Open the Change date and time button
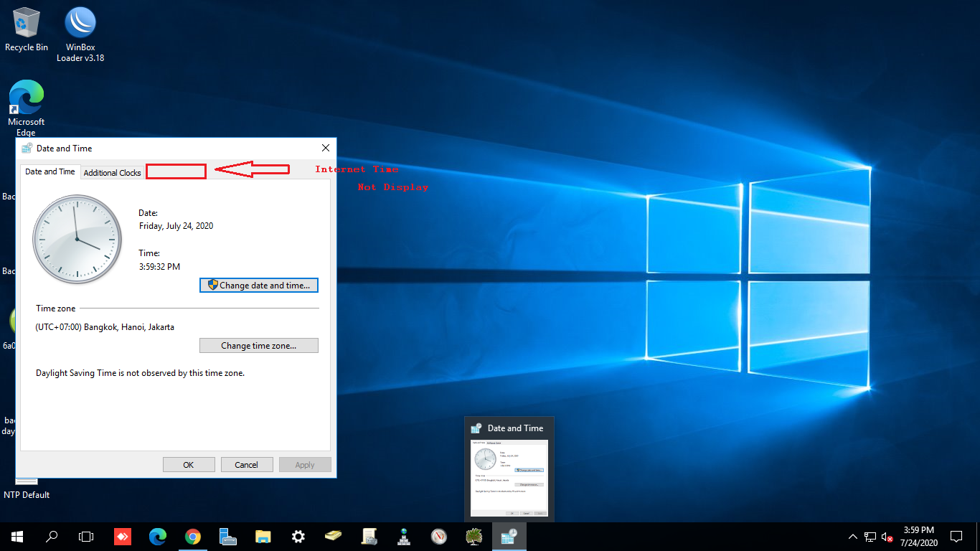The width and height of the screenshot is (980, 551). [259, 286]
